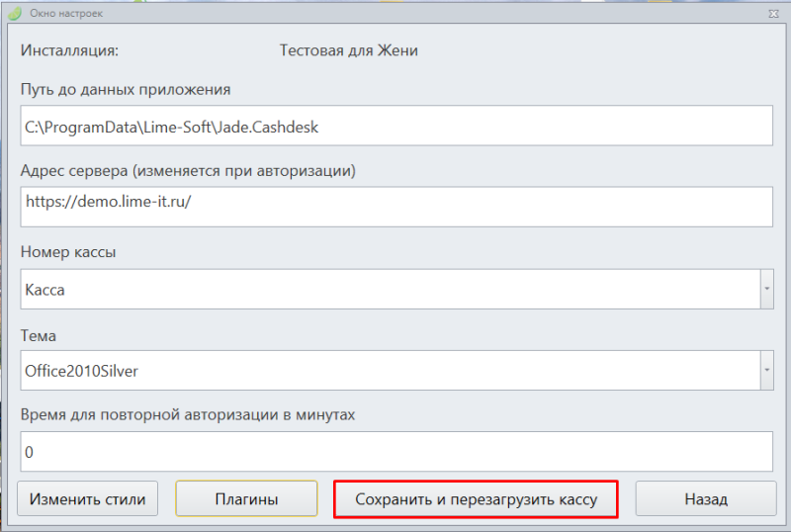The height and width of the screenshot is (532, 791).
Task: Click the Номер кассы label
Action: [68, 252]
